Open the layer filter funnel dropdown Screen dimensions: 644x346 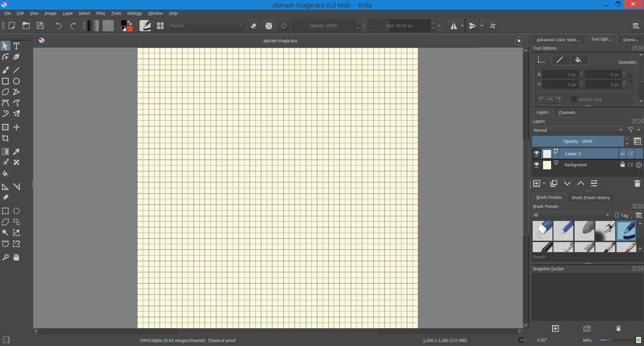(634, 130)
